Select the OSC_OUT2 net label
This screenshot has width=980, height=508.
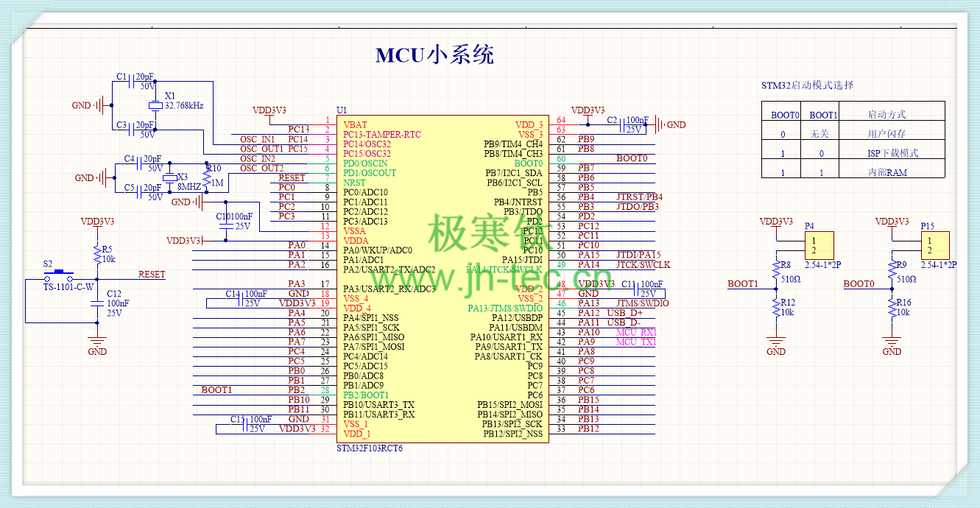(x=261, y=168)
